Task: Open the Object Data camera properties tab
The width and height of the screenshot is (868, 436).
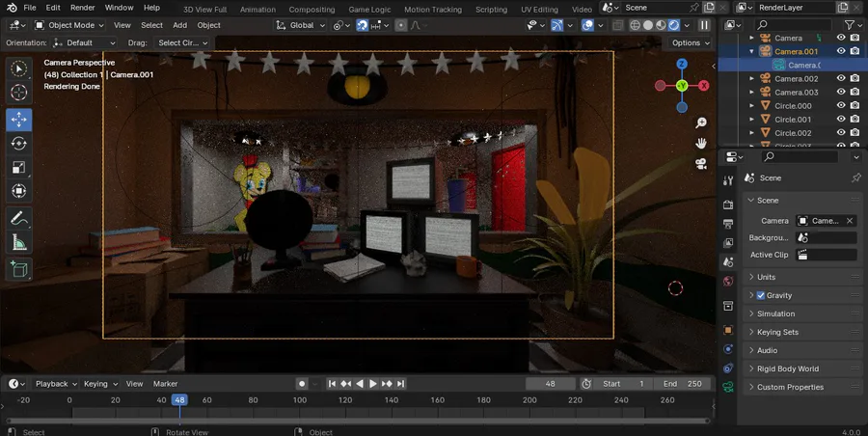Action: click(728, 387)
